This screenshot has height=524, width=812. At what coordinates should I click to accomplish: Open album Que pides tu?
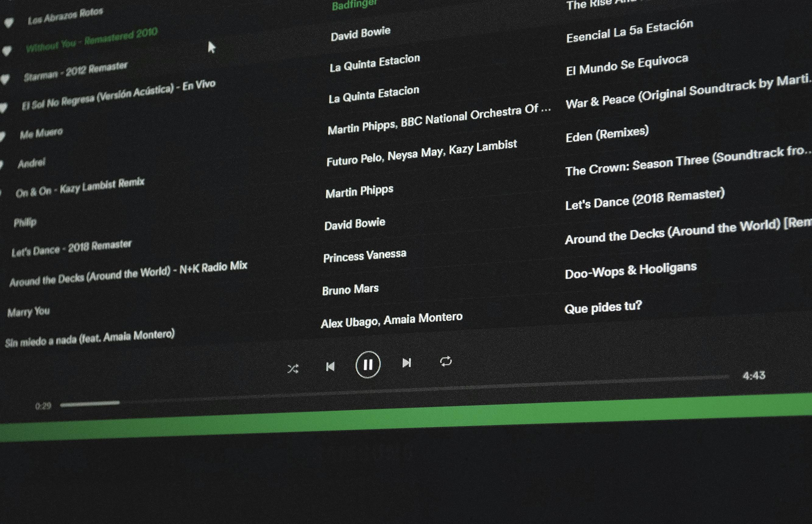[603, 307]
